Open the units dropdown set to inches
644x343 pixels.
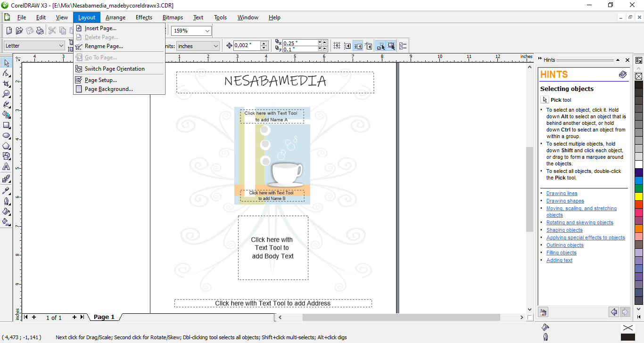[x=216, y=46]
